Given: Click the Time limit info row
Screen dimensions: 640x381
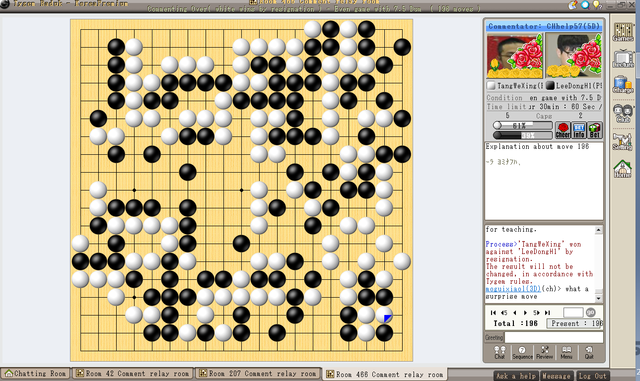Looking at the screenshot, I should (544, 107).
